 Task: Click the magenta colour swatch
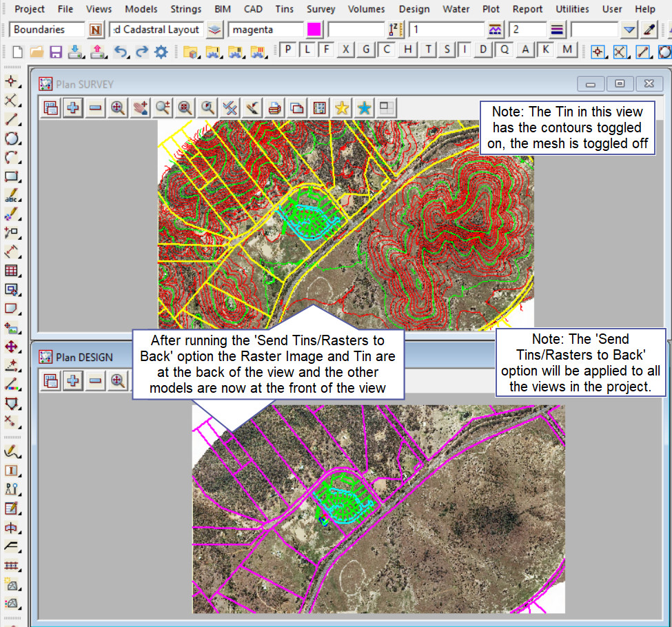[x=314, y=30]
